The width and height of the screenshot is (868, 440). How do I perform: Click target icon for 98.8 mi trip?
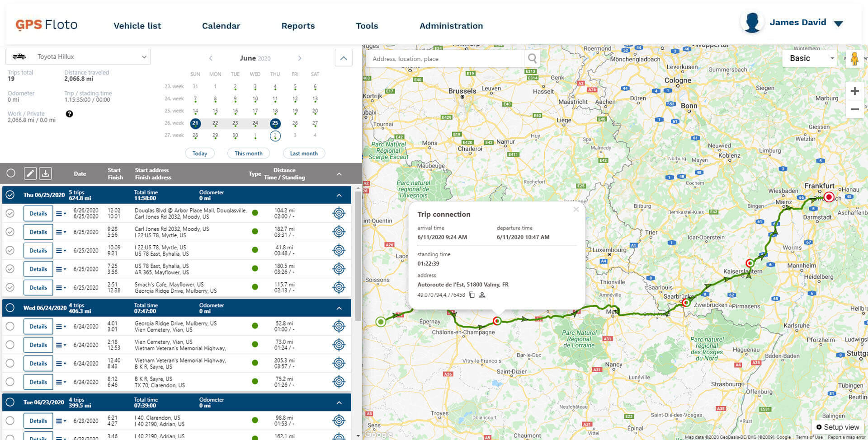tap(339, 421)
